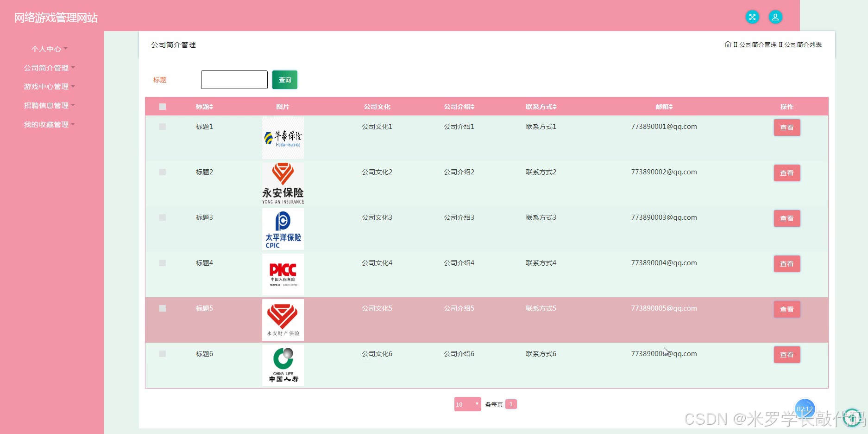The image size is (868, 434).
Task: Click the 公司介绍4 cell
Action: [x=459, y=263]
